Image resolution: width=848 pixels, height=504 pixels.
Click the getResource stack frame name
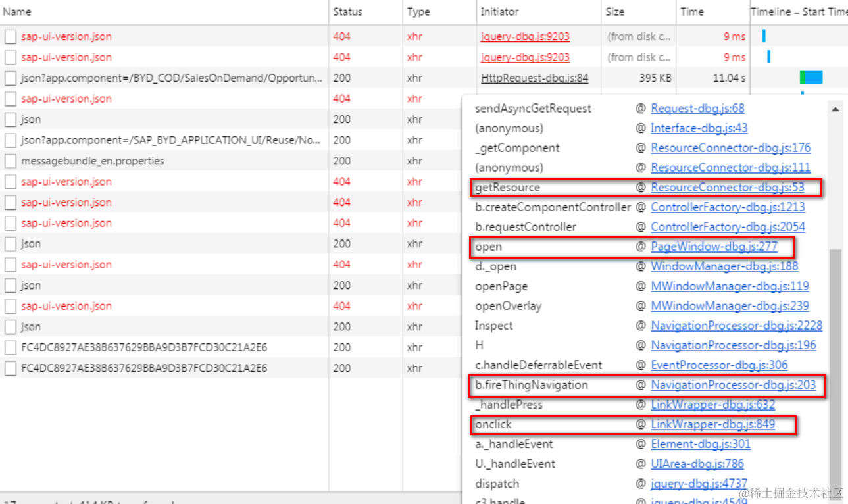click(x=507, y=188)
